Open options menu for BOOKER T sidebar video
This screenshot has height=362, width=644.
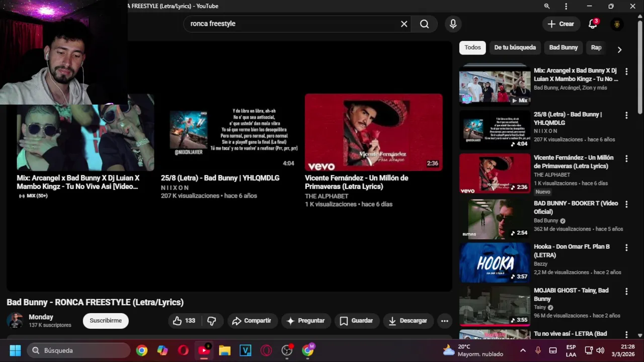(x=626, y=204)
